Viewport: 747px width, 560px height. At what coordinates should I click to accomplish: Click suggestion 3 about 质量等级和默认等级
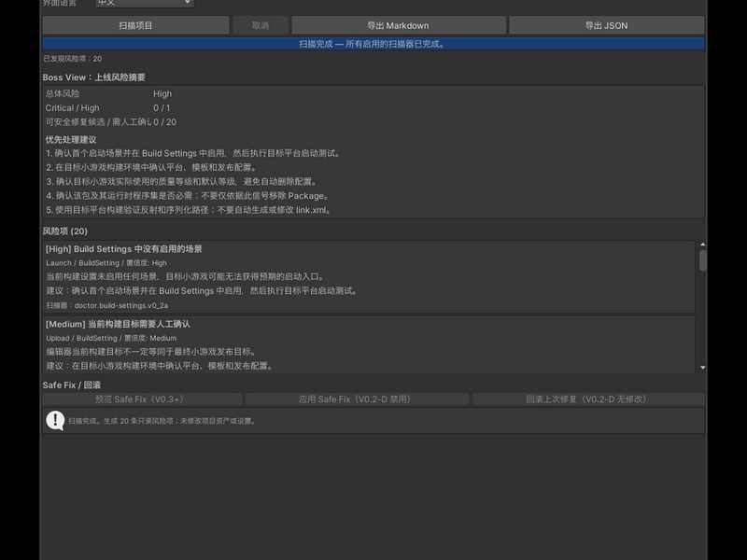click(x=182, y=181)
